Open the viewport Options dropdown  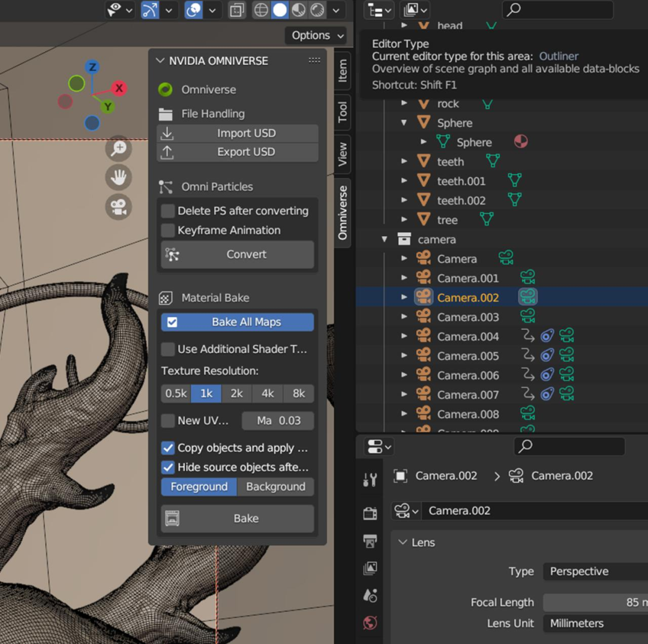317,35
